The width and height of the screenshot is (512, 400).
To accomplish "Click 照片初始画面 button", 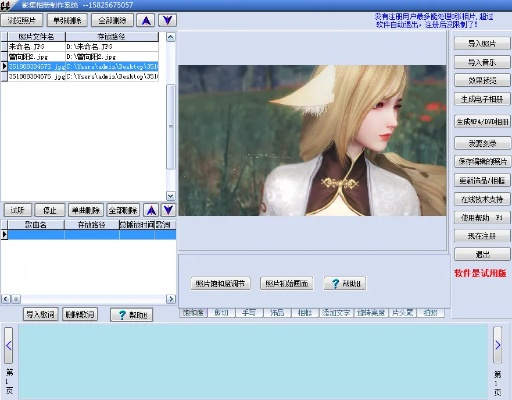I will [287, 283].
